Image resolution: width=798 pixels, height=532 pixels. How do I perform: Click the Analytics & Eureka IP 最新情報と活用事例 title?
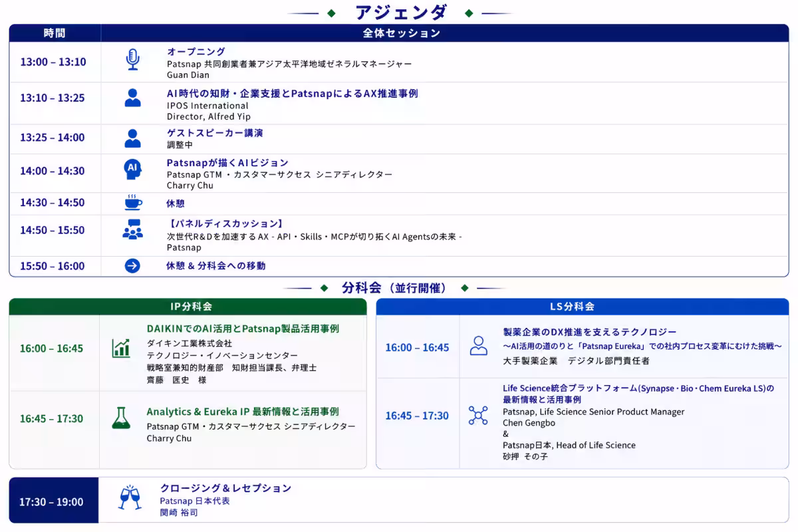coord(243,412)
